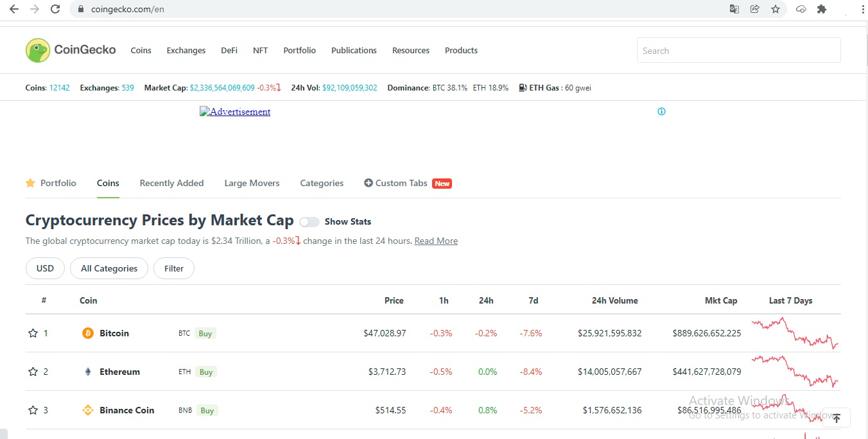
Task: Toggle the Show Stats switch
Action: point(309,222)
